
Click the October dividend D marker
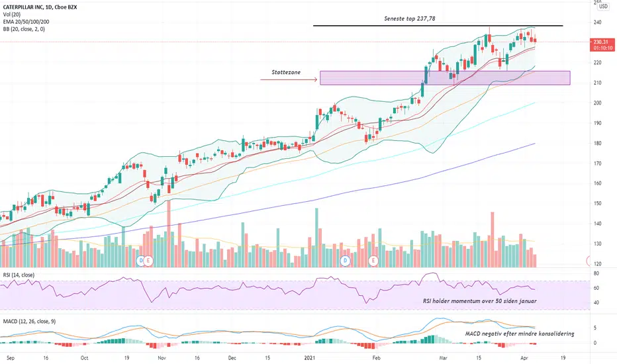point(141,261)
